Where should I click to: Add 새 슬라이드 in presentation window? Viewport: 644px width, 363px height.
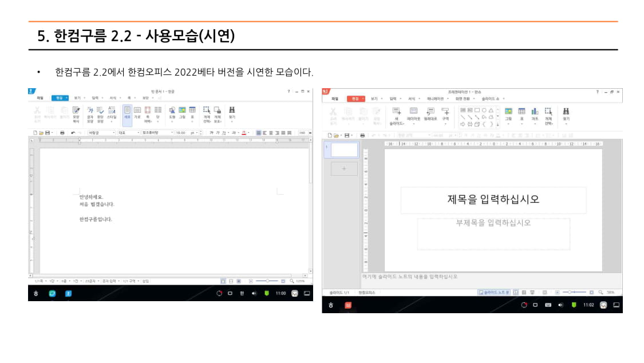[396, 116]
